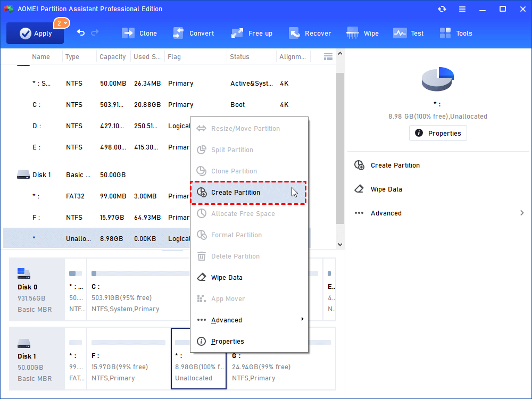Open the Free up tool
This screenshot has height=399, width=532.
click(x=252, y=33)
